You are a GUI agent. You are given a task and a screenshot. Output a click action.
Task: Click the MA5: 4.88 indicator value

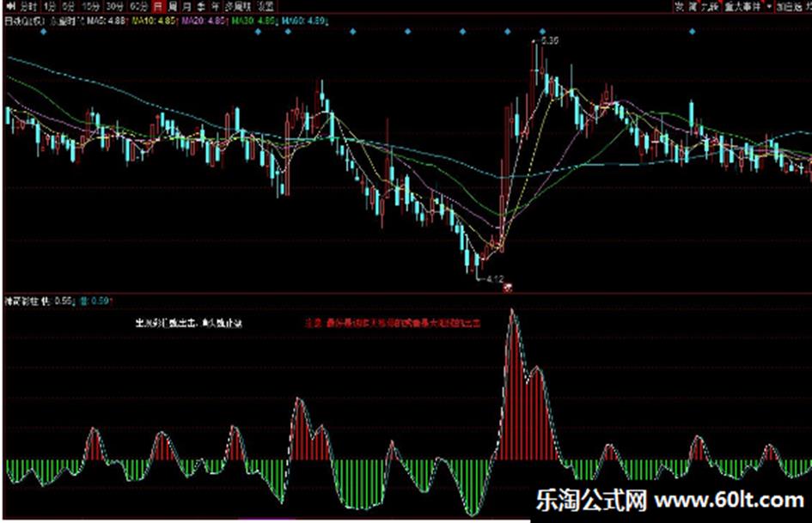(x=107, y=21)
